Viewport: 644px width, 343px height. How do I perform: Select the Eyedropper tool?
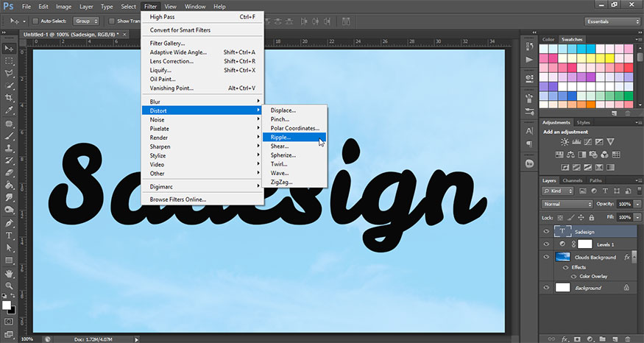coord(10,110)
